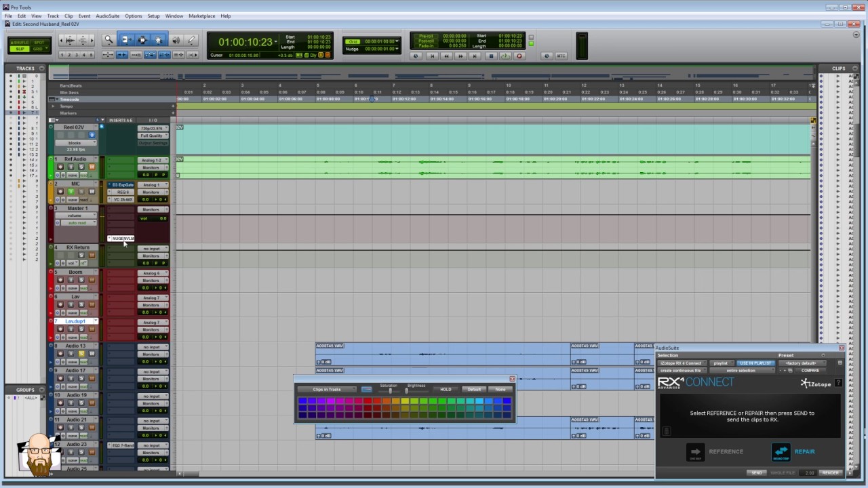Enable Spot edit mode

[39, 43]
